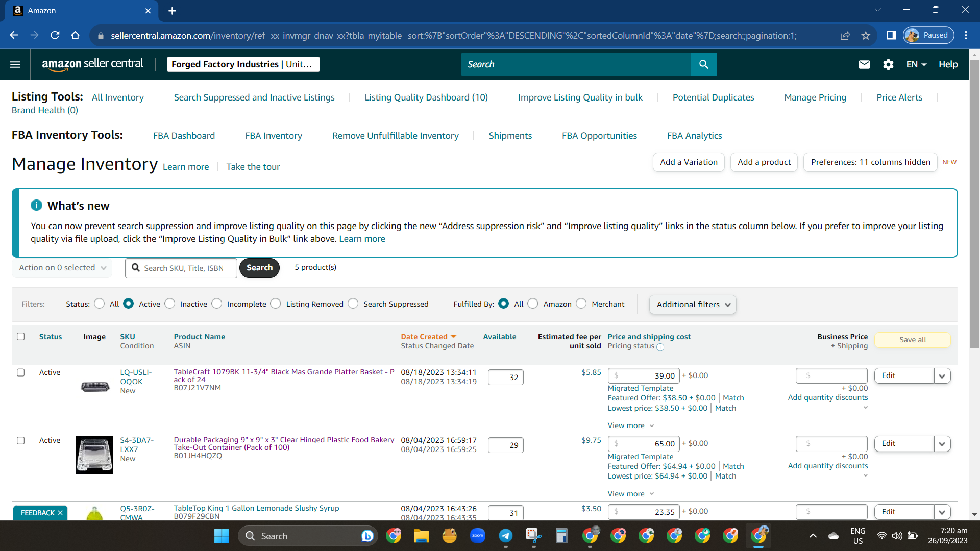Viewport: 980px width, 551px height.
Task: Open Edit dropdown arrow for Lemonade Slushy Syrup row
Action: coord(942,512)
